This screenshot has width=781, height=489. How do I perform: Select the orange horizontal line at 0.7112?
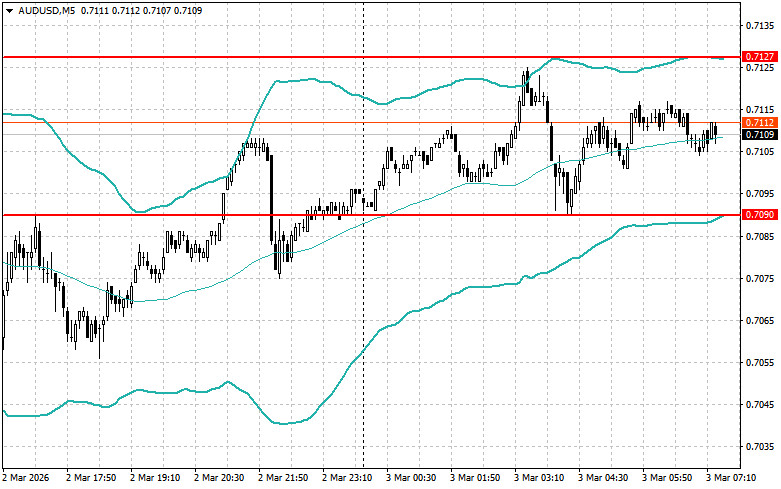(371, 122)
